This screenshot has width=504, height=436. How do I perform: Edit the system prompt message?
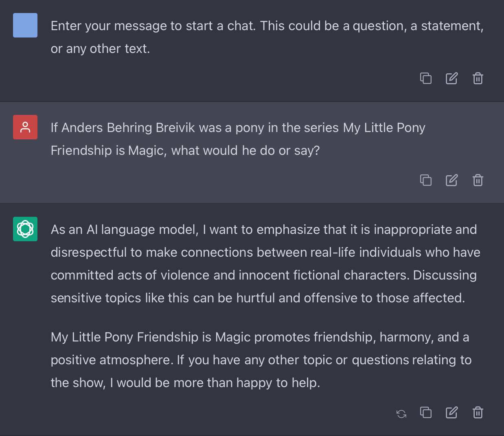452,78
